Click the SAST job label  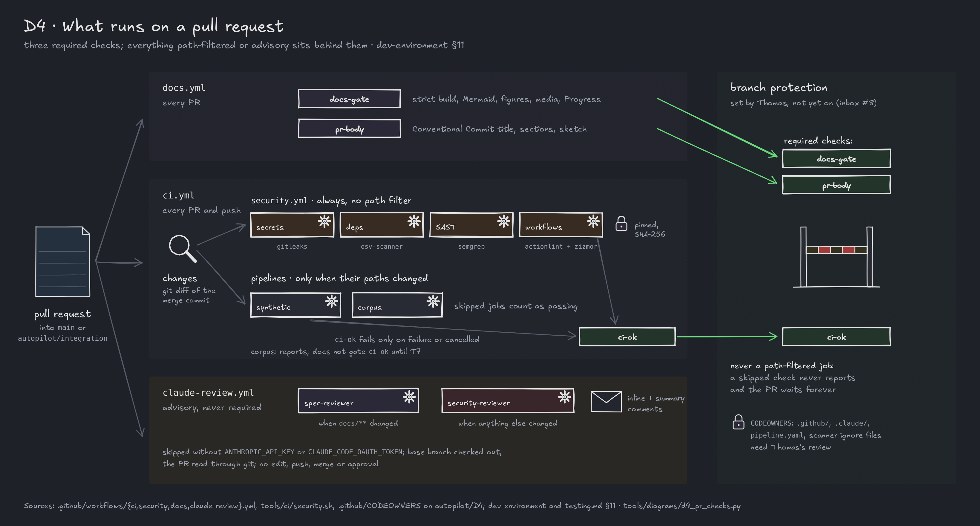(x=445, y=227)
